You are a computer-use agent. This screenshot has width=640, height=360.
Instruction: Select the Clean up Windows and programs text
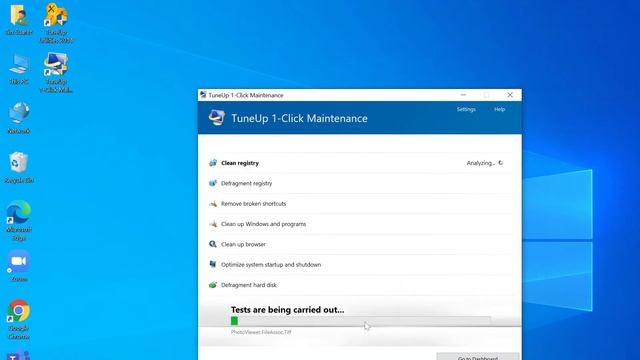coord(263,224)
